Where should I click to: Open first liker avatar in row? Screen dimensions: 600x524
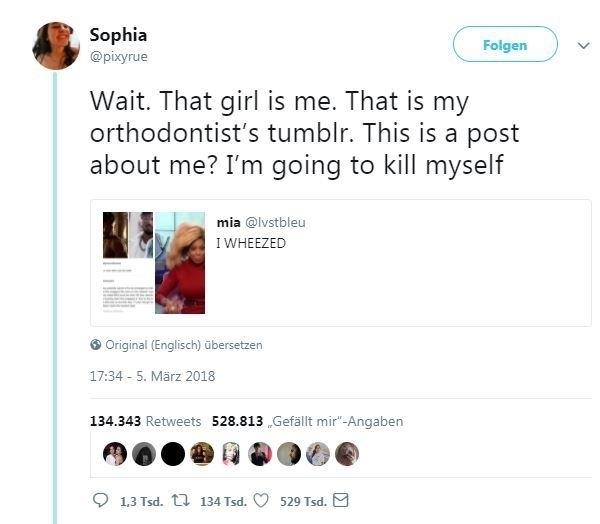tap(115, 454)
